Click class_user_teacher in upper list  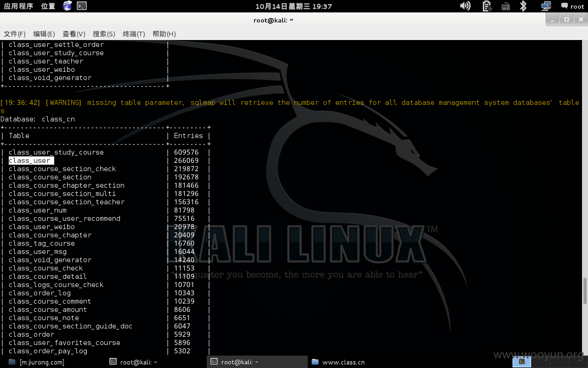[46, 61]
